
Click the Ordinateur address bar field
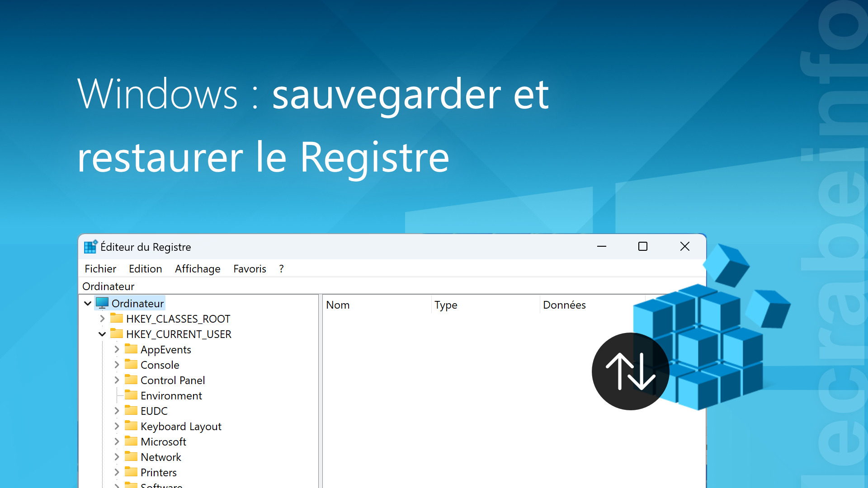392,286
